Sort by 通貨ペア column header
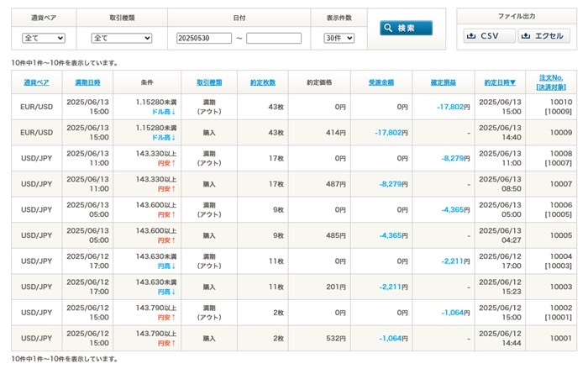Screen dimensions: 588x369 click(36, 82)
